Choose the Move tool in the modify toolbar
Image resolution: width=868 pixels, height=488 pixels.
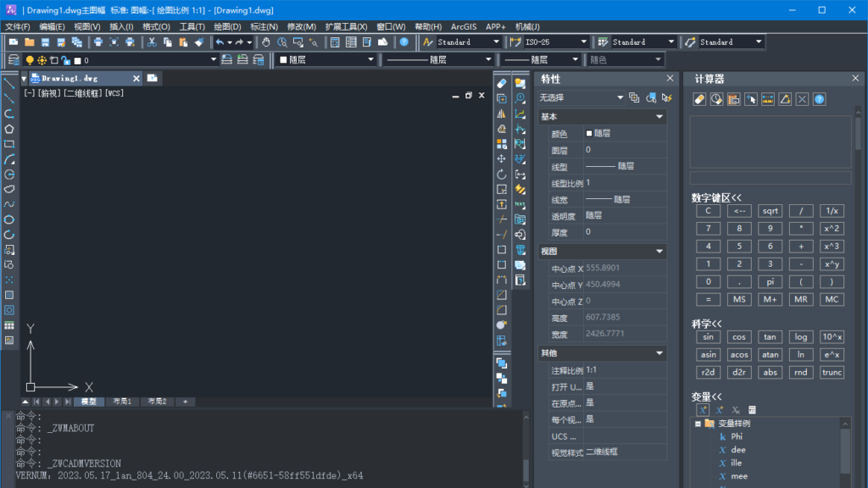[502, 158]
